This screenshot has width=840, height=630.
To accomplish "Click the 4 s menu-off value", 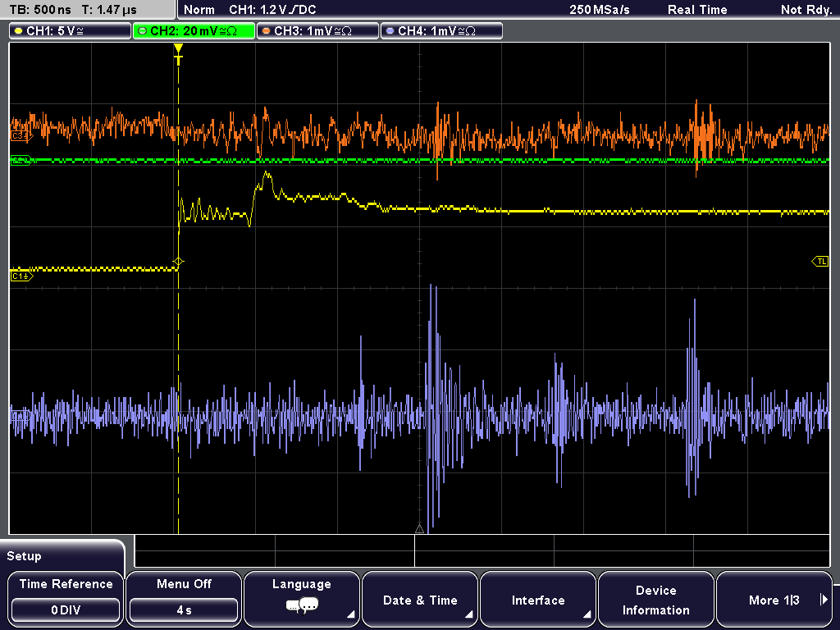I will point(184,610).
